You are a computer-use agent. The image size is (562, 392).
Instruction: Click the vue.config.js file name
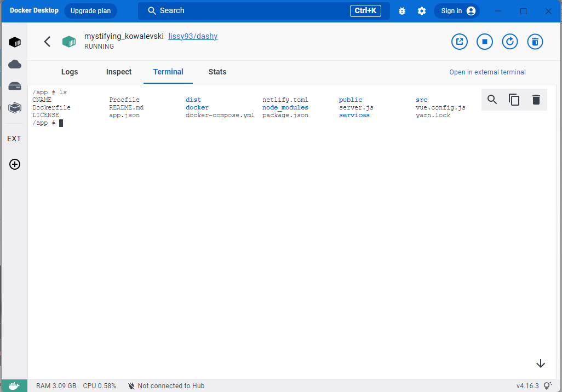tap(440, 107)
